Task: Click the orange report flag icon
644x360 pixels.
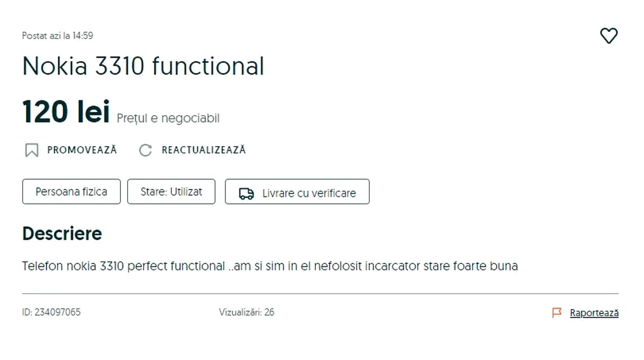Action: (x=557, y=313)
